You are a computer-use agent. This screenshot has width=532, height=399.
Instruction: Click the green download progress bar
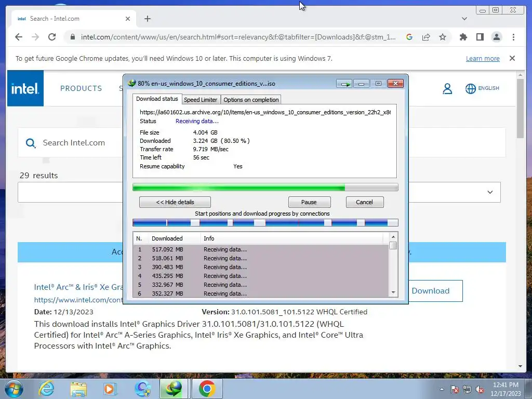click(x=265, y=187)
